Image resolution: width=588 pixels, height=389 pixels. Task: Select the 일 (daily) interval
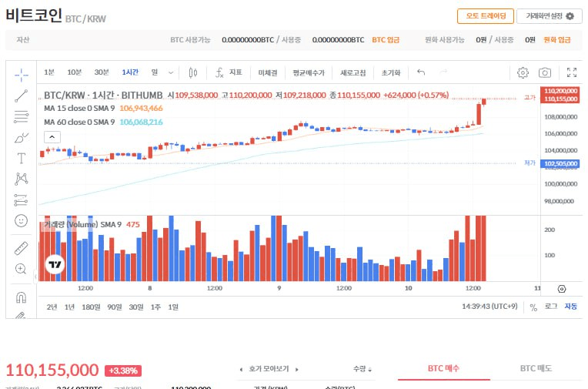pos(155,72)
